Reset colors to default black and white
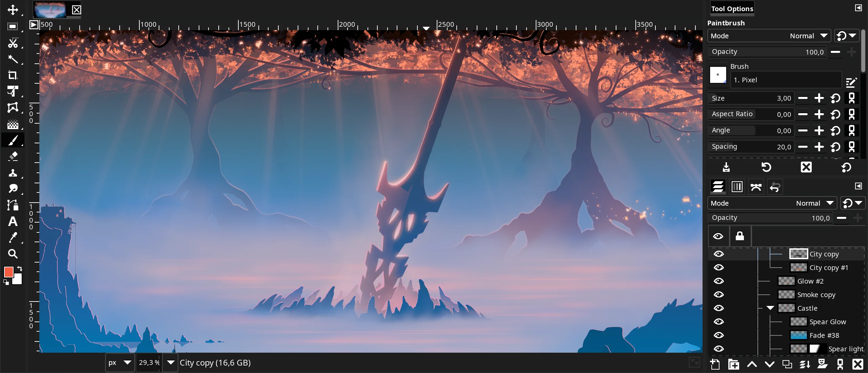This screenshot has width=868, height=373. tap(6, 282)
